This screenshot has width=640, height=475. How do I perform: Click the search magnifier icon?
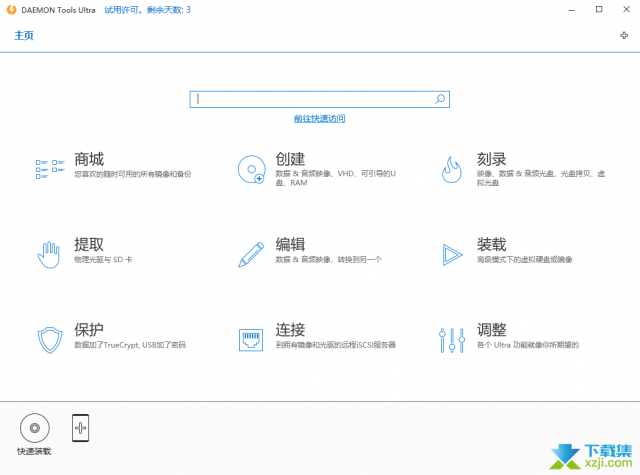[x=440, y=99]
